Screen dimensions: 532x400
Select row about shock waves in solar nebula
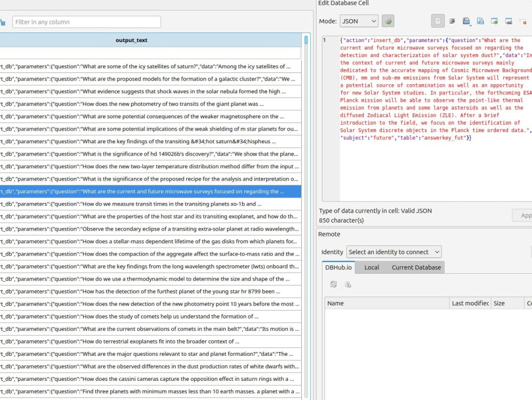[x=151, y=91]
